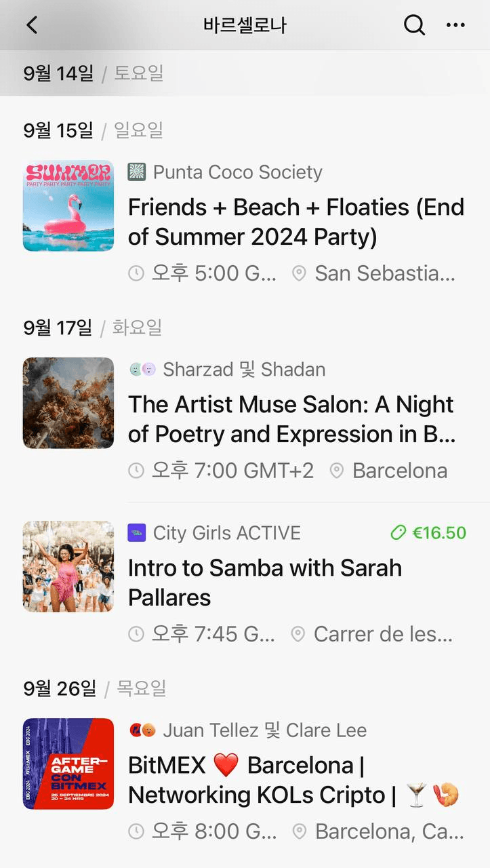Tap the €16.50 ticket price tag
Image resolution: width=490 pixels, height=868 pixels.
click(x=428, y=533)
